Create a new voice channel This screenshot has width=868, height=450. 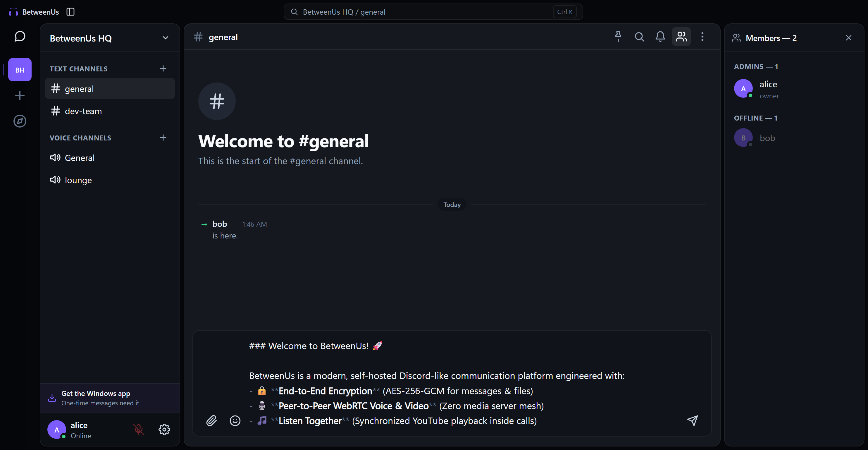(x=163, y=138)
